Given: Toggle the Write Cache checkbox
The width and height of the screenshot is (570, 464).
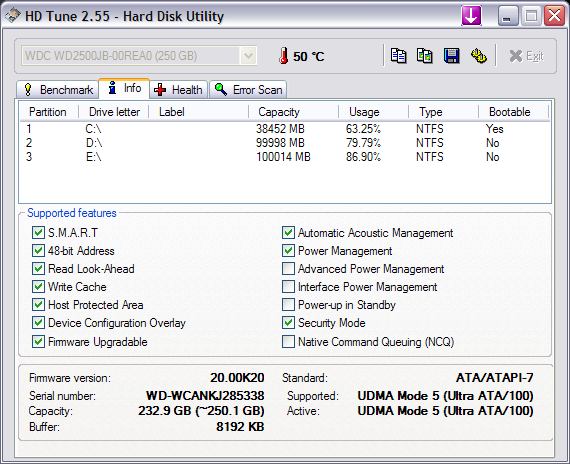Looking at the screenshot, I should pos(38,287).
